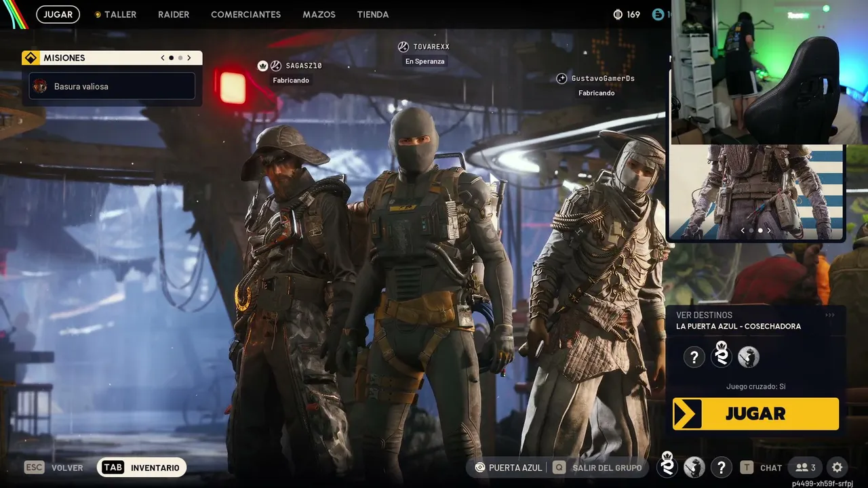Select PUERTA AZUL in the bottom bar
The height and width of the screenshot is (488, 868).
point(515,468)
